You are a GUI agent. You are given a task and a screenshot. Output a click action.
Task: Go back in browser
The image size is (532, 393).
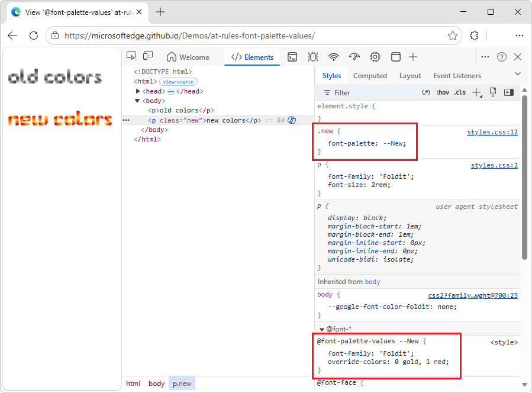click(x=12, y=36)
